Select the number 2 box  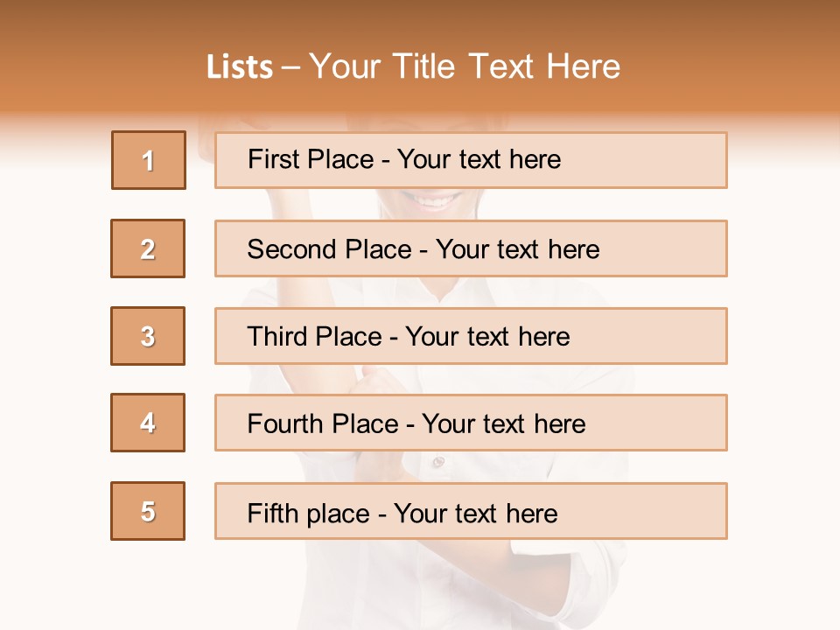(x=148, y=248)
